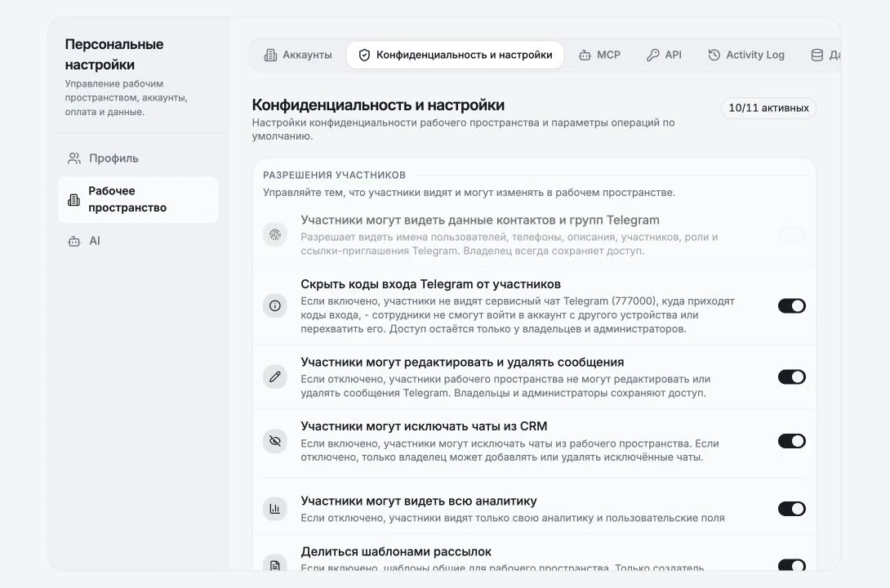The image size is (890, 588).
Task: Click the title Участники могут исключать чаты из CRM
Action: (424, 426)
